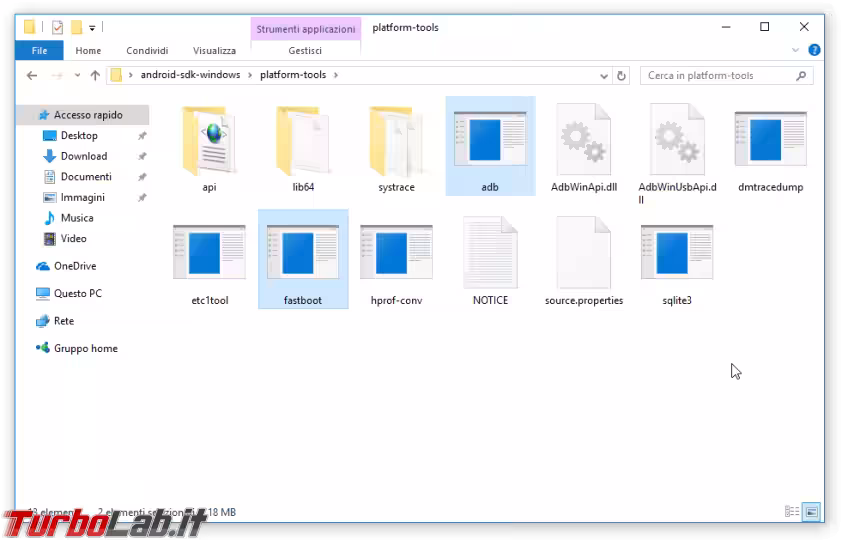Open Desktop in the navigation pane
This screenshot has height=540, width=842.
79,136
